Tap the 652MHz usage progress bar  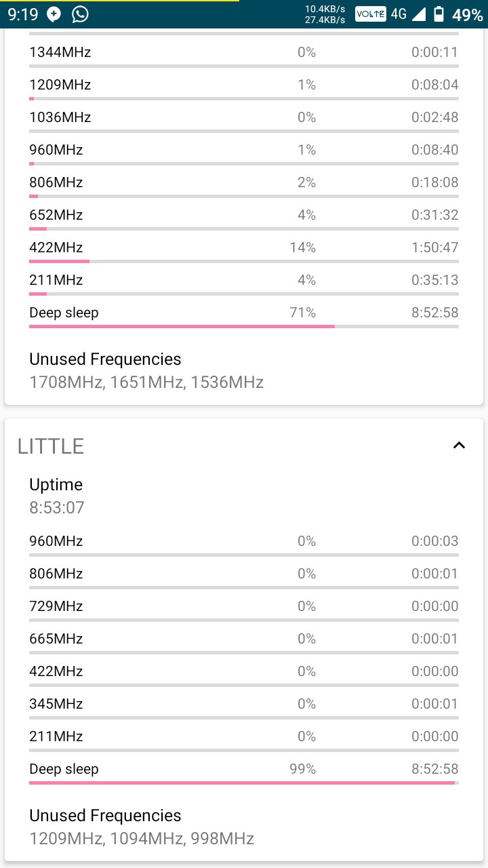coord(244,229)
